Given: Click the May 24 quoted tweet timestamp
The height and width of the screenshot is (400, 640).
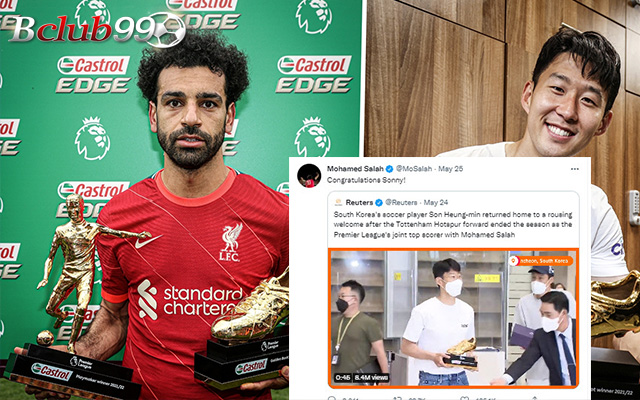Looking at the screenshot, I should 436,202.
